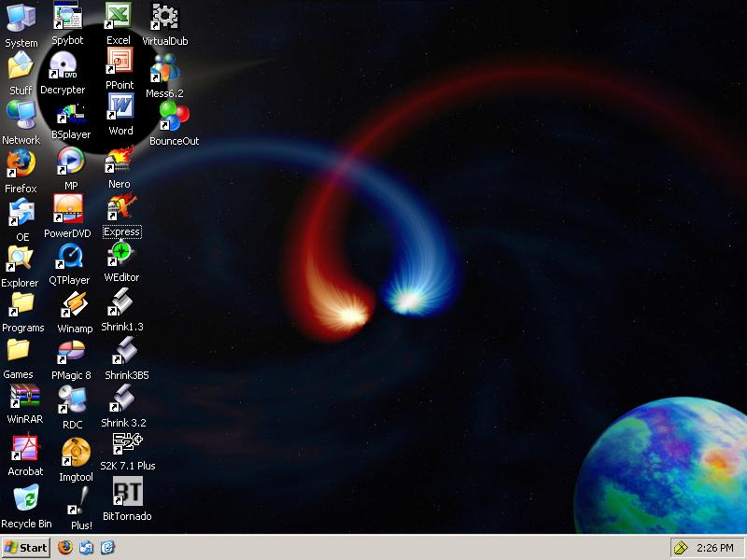The height and width of the screenshot is (560, 747).
Task: Select the Firefox desktop shortcut
Action: (x=21, y=164)
